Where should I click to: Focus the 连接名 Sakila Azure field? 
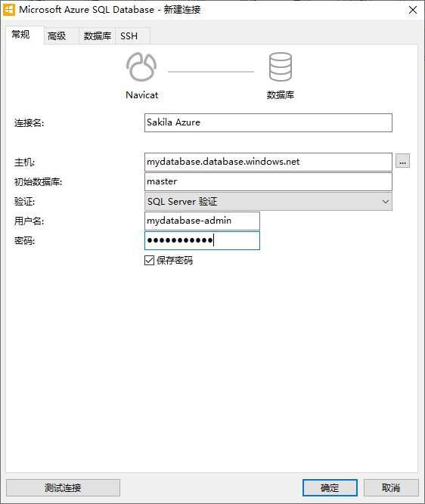[268, 122]
